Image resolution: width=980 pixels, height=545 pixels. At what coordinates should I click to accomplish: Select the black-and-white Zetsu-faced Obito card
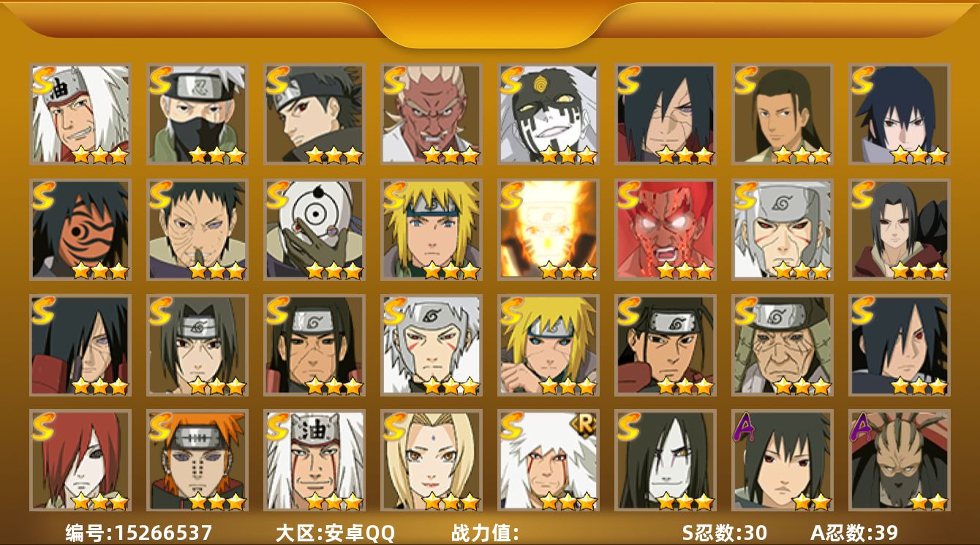pos(549,114)
